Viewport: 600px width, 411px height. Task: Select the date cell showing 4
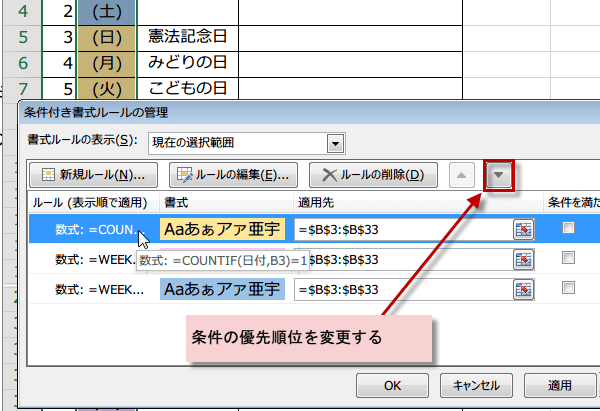click(60, 64)
